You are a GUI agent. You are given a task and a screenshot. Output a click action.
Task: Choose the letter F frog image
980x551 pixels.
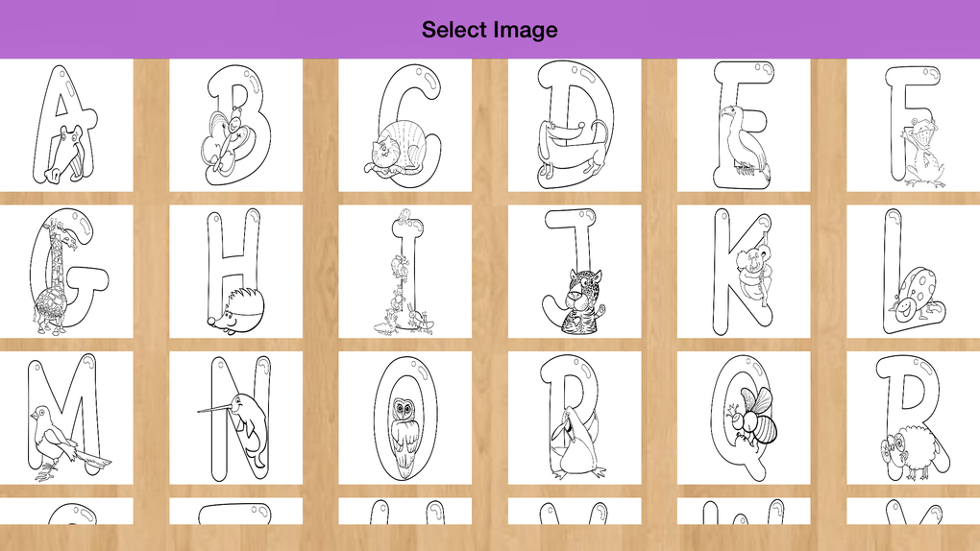point(913,125)
